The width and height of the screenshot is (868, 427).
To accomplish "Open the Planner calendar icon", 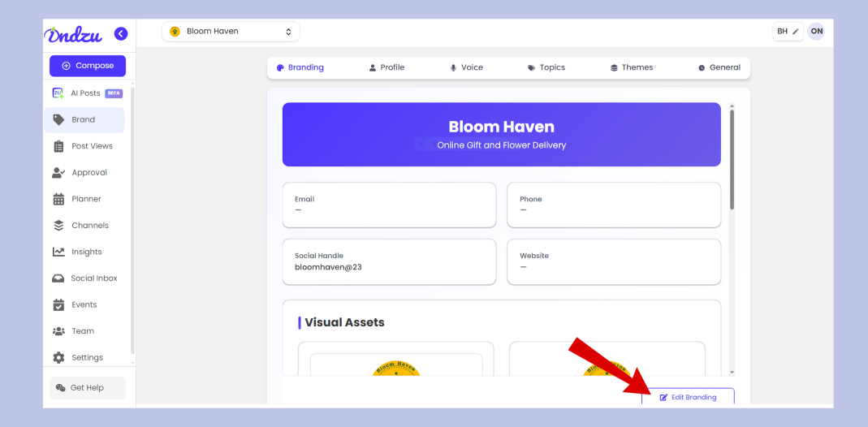I will click(x=58, y=199).
